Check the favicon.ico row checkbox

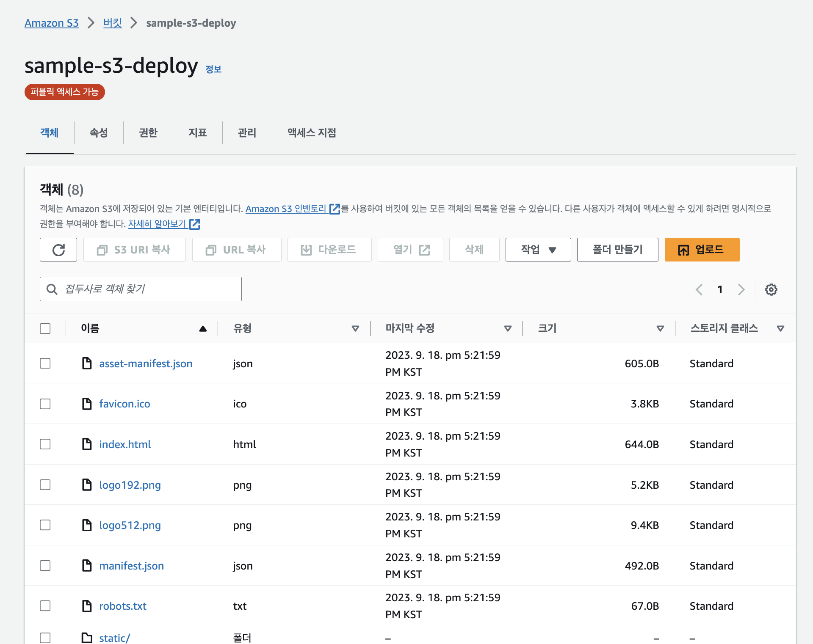click(x=45, y=404)
